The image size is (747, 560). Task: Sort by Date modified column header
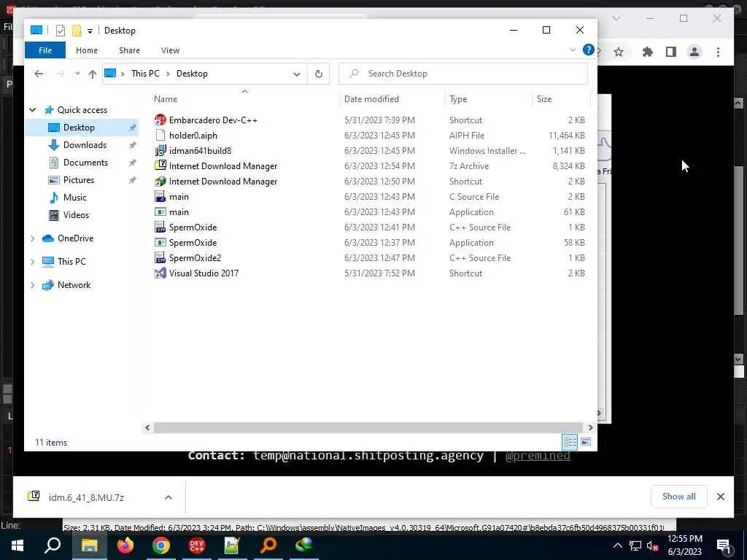pyautogui.click(x=392, y=99)
